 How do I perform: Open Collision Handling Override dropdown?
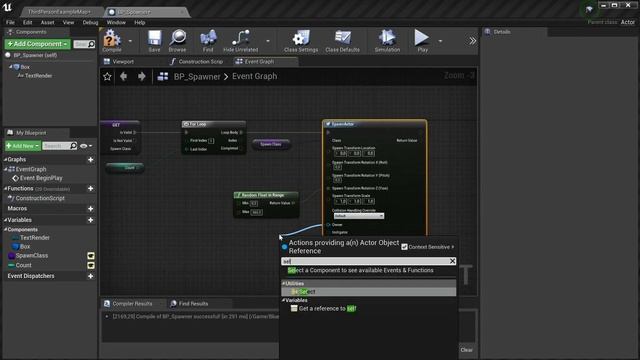[359, 216]
